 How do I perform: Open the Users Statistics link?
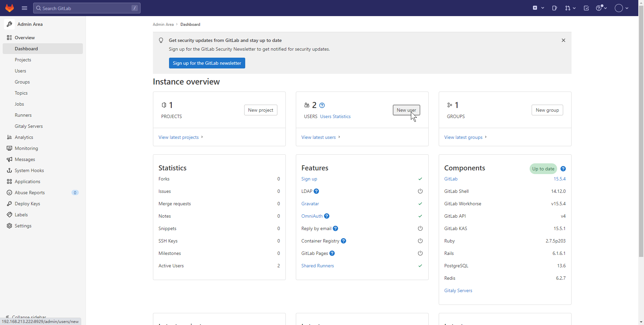(335, 116)
